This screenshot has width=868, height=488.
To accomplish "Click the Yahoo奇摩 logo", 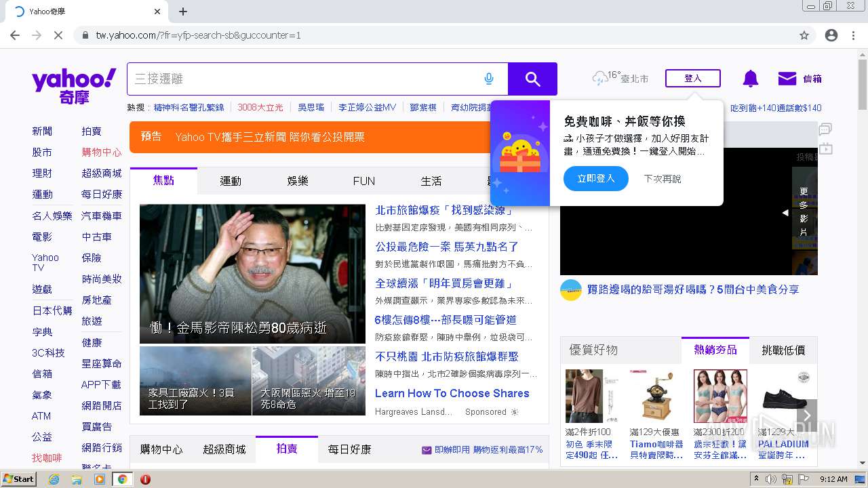I will click(x=73, y=86).
